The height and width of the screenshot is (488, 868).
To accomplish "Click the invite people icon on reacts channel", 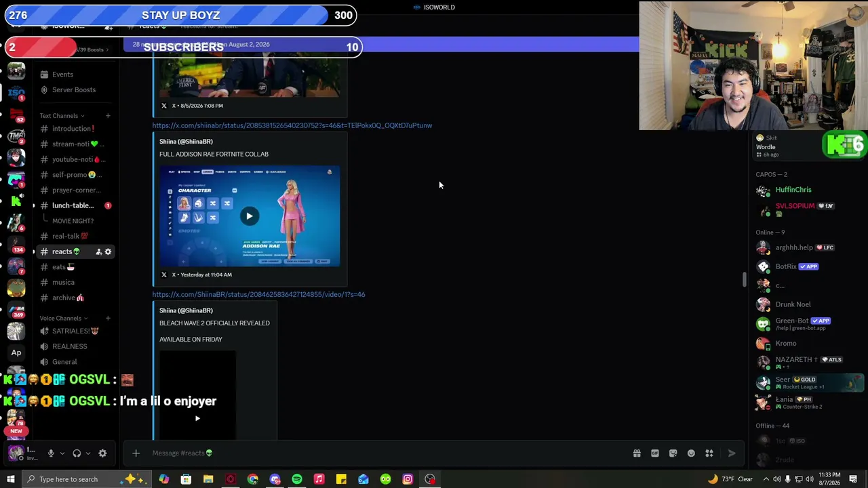I will pyautogui.click(x=98, y=251).
